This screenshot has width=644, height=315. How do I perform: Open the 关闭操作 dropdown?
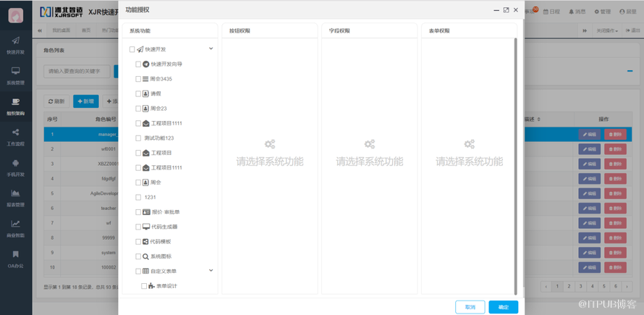tap(607, 30)
